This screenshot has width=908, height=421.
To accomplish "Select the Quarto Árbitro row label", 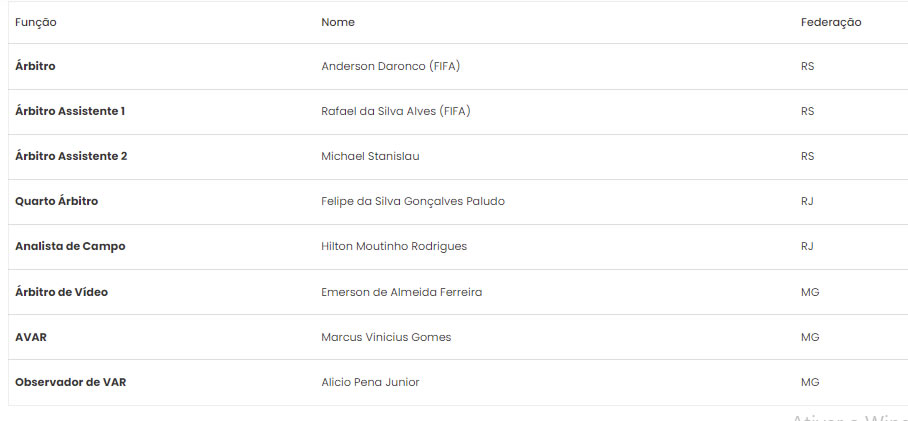I will [x=57, y=201].
